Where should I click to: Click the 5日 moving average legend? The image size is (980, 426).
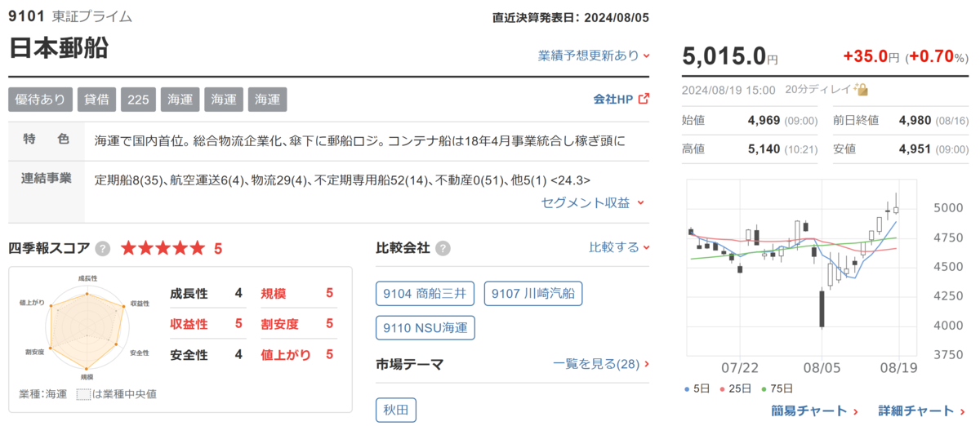698,388
